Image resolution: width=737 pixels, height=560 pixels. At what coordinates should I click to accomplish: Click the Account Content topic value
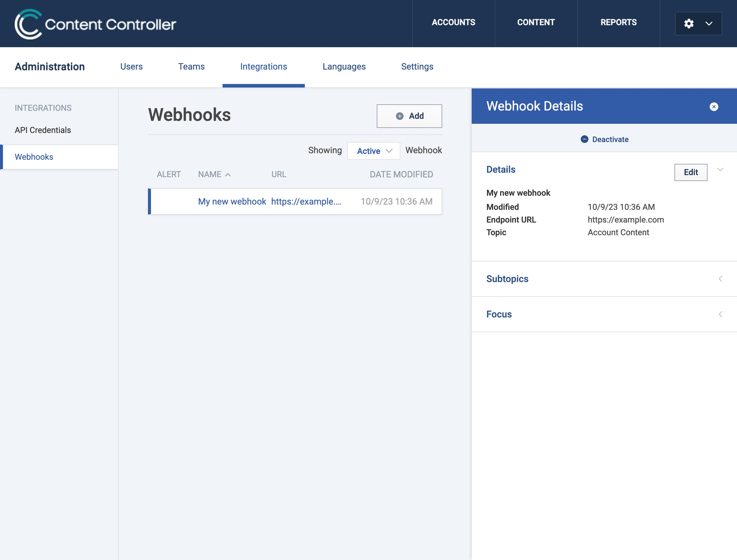point(618,232)
